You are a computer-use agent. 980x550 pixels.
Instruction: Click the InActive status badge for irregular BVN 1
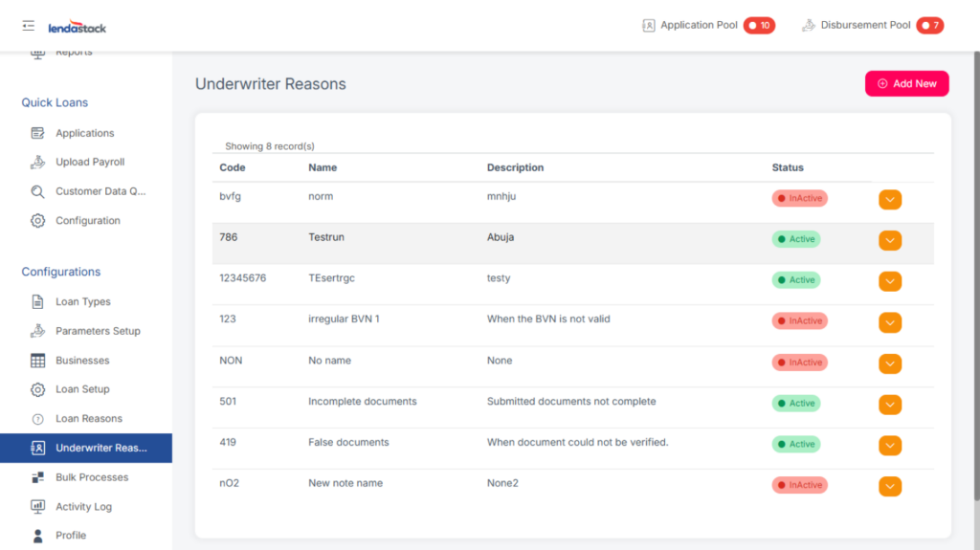pos(800,321)
